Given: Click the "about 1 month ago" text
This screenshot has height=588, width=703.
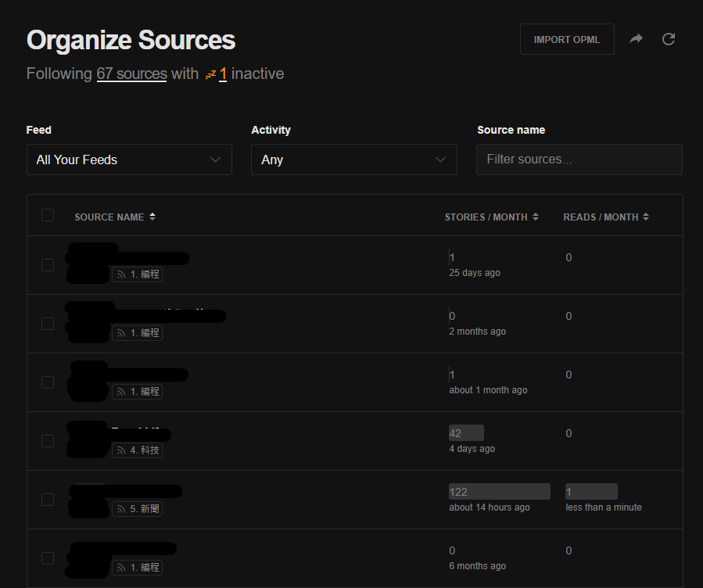Looking at the screenshot, I should click(x=488, y=390).
